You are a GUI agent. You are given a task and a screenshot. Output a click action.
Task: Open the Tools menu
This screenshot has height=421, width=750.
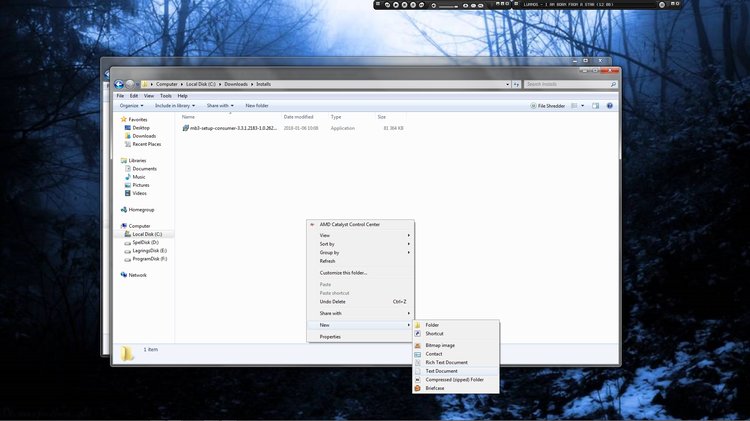[165, 96]
